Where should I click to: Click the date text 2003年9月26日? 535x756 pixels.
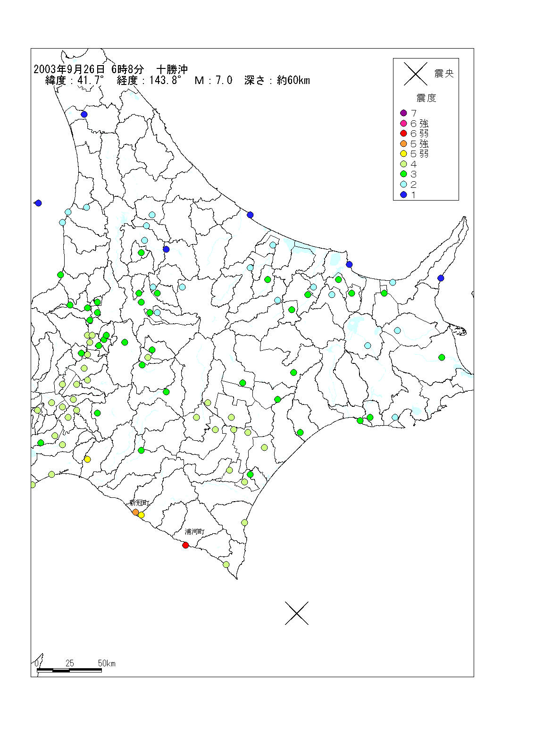(69, 69)
